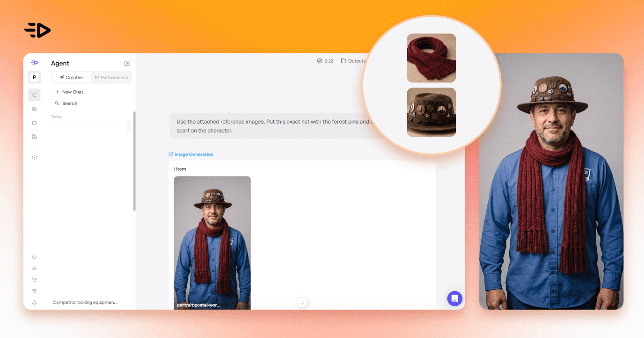Click the 'Agent' panel title

click(x=60, y=63)
